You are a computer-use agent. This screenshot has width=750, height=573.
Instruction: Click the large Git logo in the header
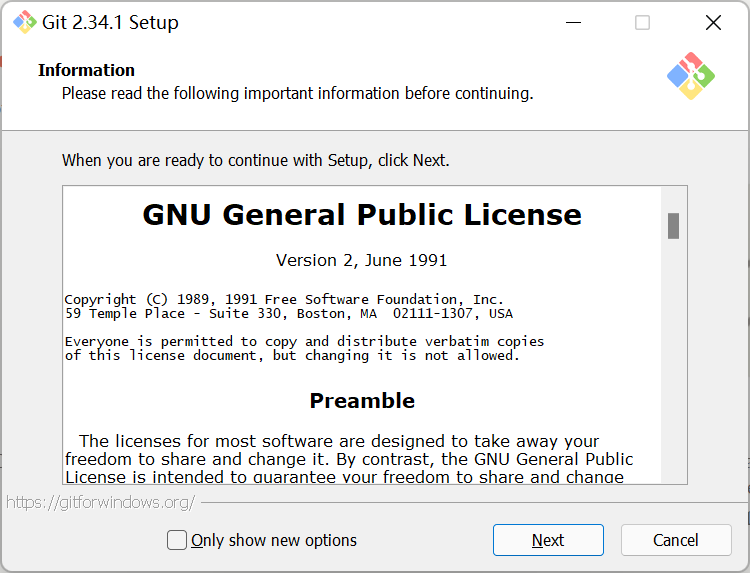[691, 76]
